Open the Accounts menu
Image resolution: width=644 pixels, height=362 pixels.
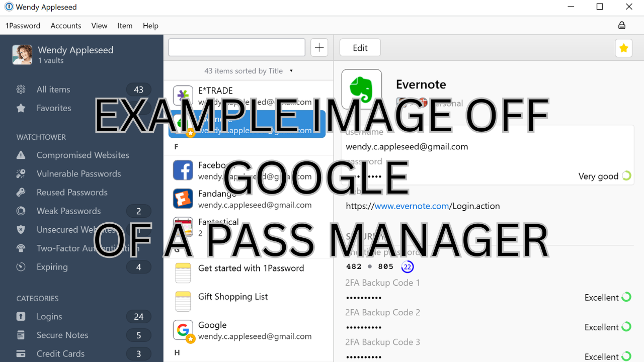point(65,26)
